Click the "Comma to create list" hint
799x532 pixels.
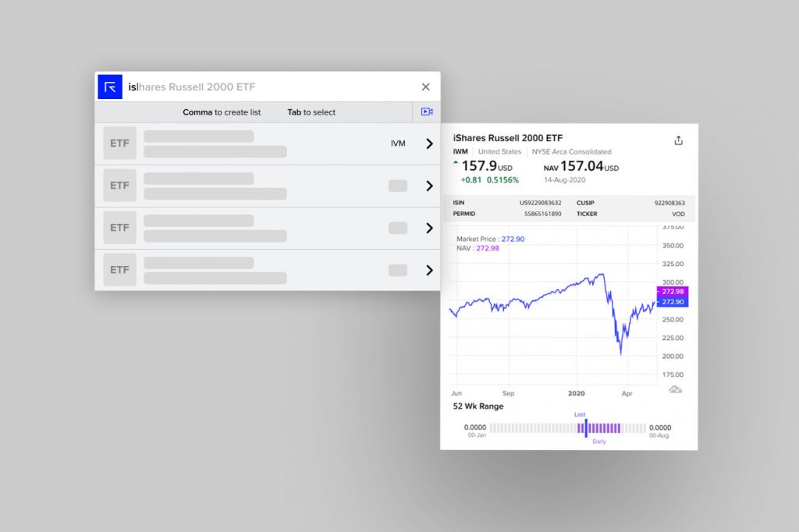[222, 112]
